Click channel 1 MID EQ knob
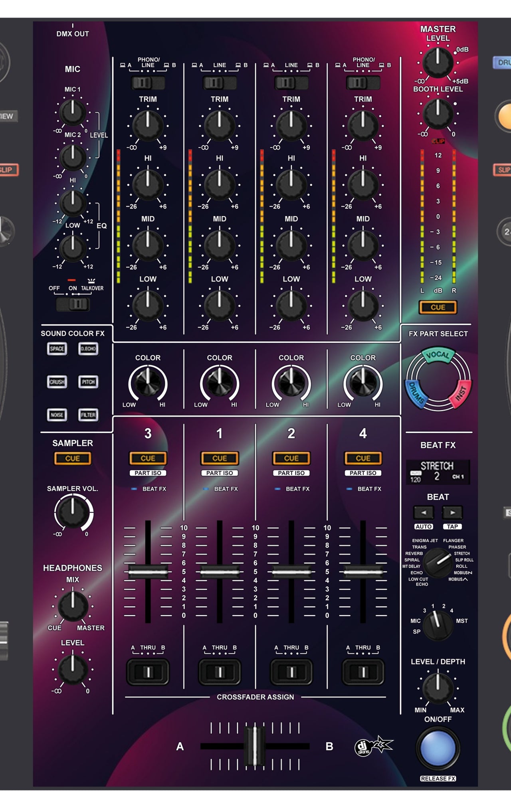This screenshot has height=812, width=511. click(220, 245)
